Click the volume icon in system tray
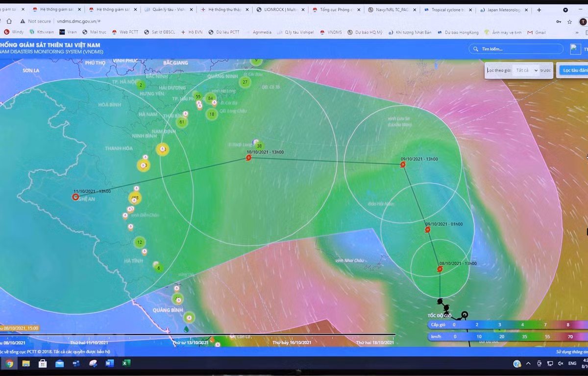This screenshot has width=588, height=376. [561, 363]
